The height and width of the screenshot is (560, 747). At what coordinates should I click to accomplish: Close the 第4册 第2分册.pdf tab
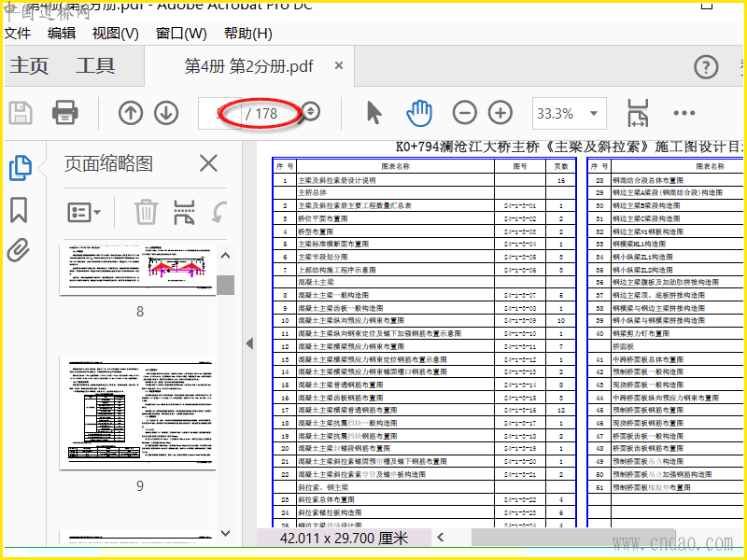point(339,65)
